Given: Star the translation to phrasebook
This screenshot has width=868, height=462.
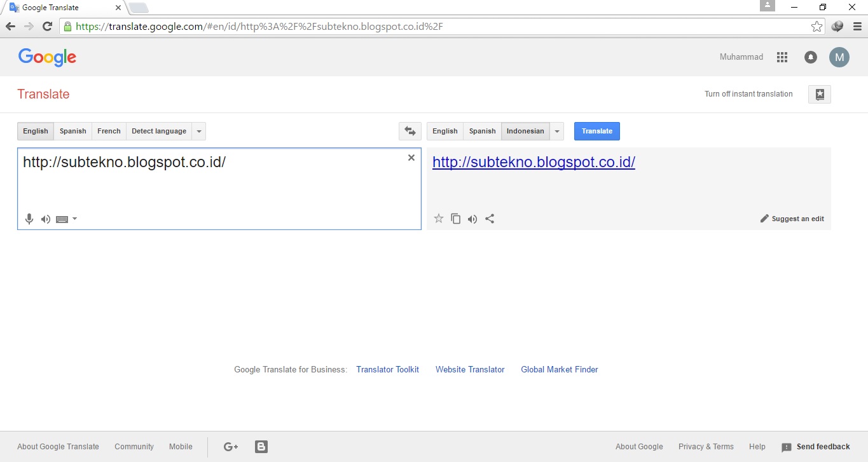Looking at the screenshot, I should click(439, 219).
